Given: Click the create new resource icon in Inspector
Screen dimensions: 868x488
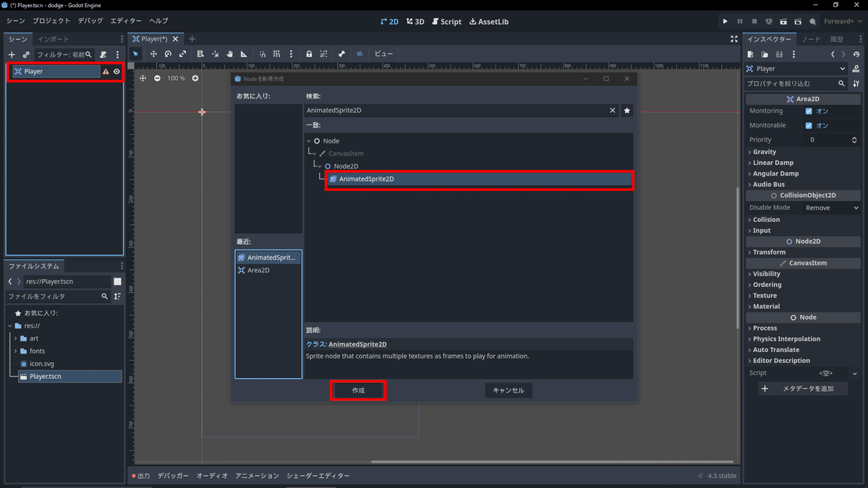Looking at the screenshot, I should (x=752, y=54).
